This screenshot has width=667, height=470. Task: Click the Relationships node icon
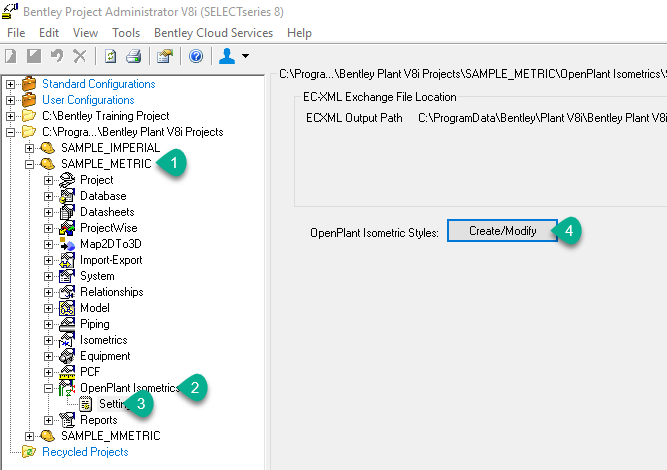click(67, 292)
